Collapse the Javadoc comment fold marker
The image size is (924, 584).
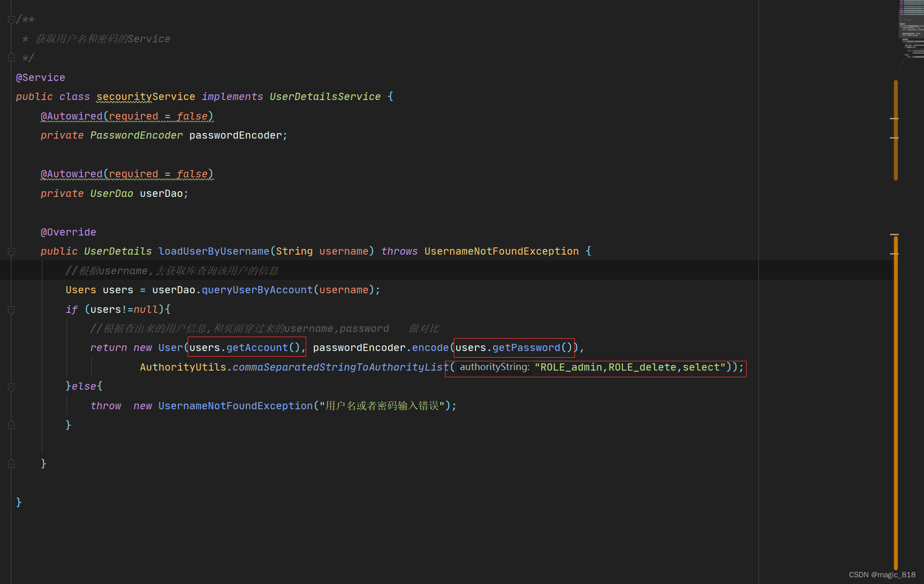[11, 20]
